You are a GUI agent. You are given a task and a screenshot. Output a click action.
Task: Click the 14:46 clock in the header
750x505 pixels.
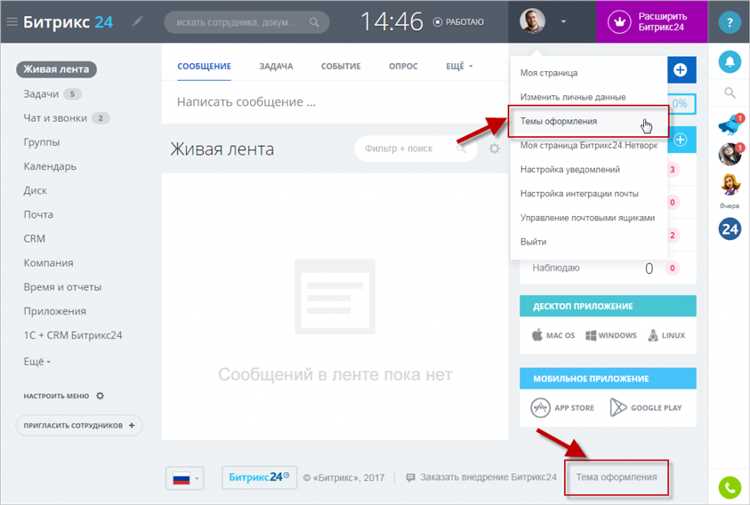[392, 22]
